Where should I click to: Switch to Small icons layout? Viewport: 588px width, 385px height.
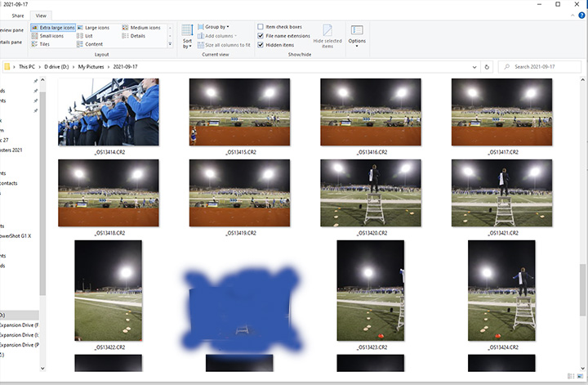(51, 36)
